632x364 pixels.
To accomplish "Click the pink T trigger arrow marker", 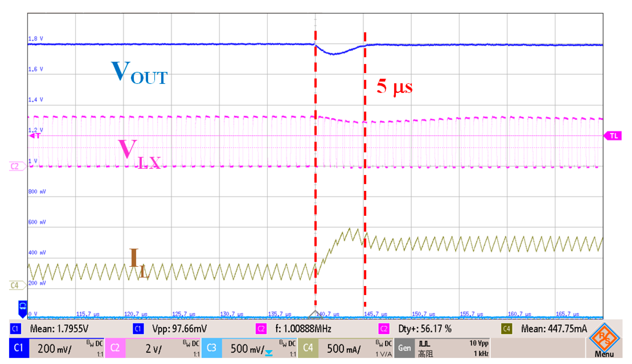I will [35, 136].
